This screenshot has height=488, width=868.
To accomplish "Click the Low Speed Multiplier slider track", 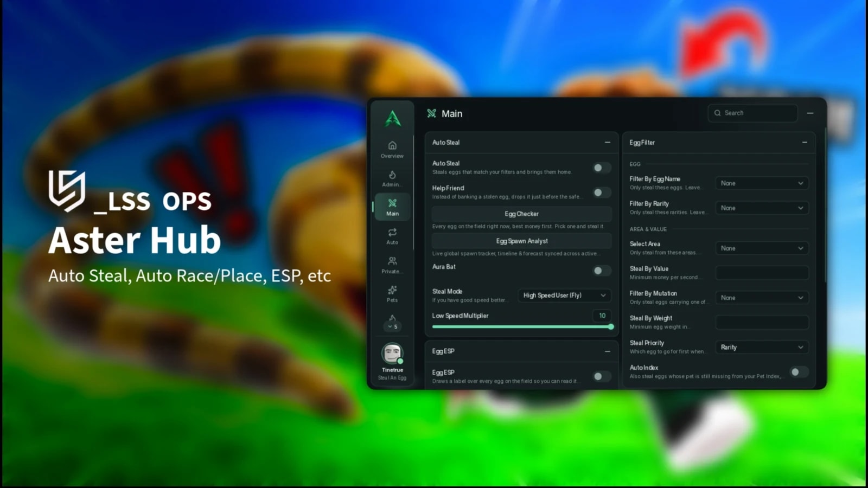I will [521, 327].
